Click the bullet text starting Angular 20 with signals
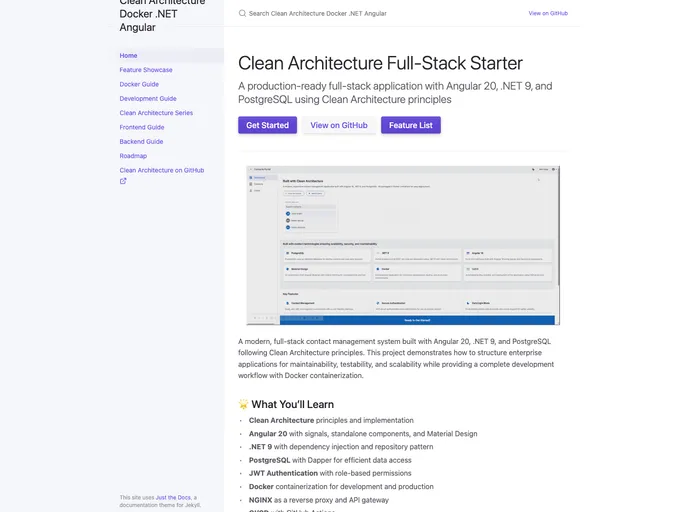This screenshot has height=512, width=688. click(x=363, y=433)
